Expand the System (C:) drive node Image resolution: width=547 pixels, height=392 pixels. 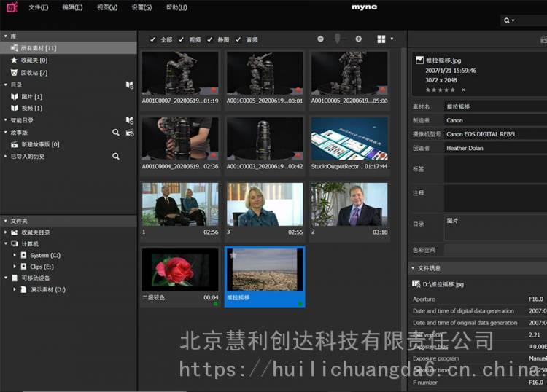15,256
